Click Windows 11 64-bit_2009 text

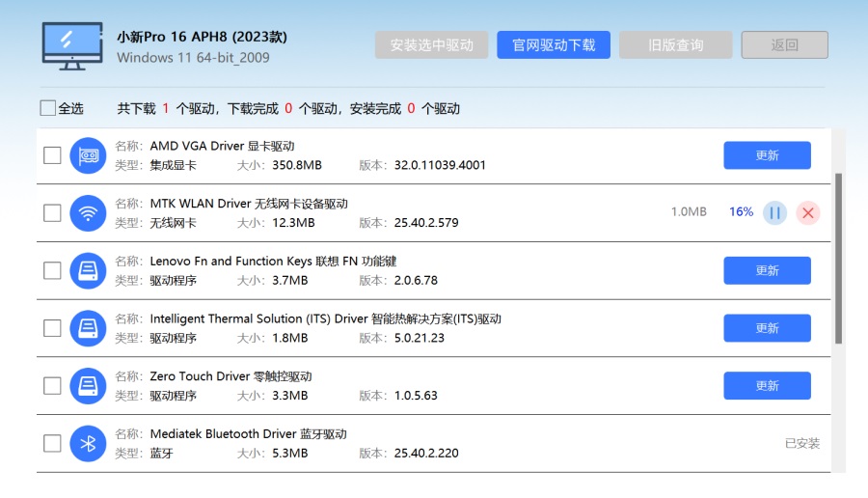click(x=193, y=58)
